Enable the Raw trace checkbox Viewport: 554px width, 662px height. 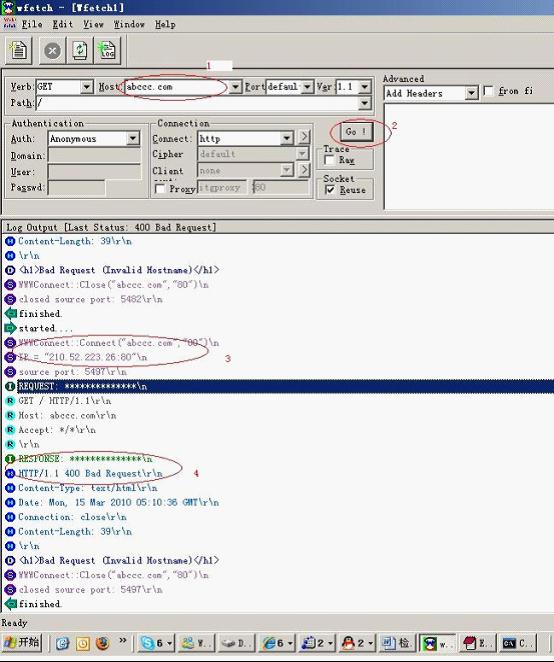coord(329,160)
